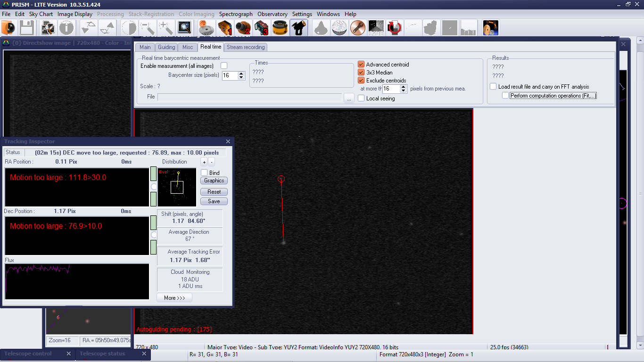The height and width of the screenshot is (362, 644).
Task: Click the grayed square image toolbar icon
Action: tap(450, 28)
